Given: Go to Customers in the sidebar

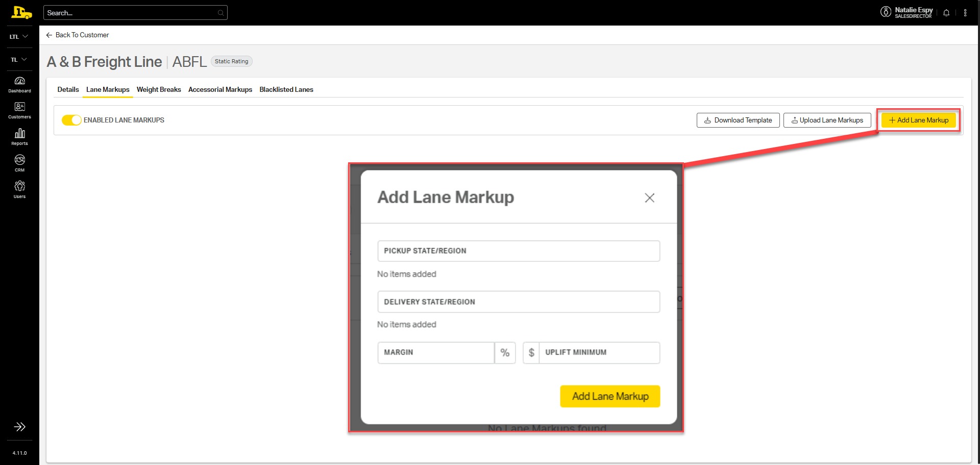Looking at the screenshot, I should [19, 111].
